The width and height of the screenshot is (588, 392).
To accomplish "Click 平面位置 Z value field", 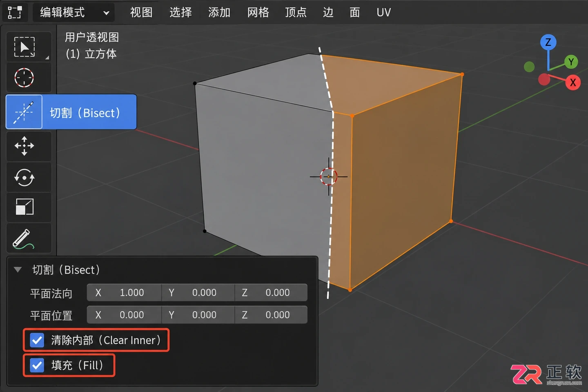I will tap(271, 315).
